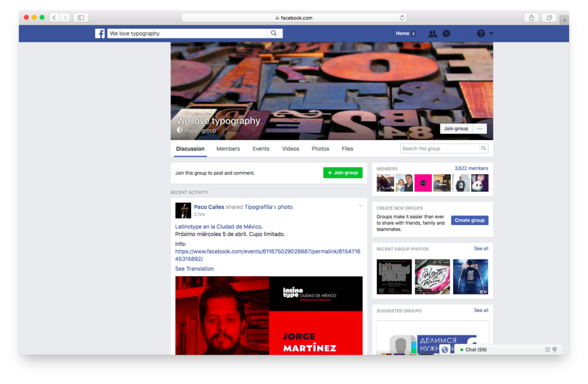The image size is (588, 384).
Task: Switch to the Members tab
Action: pos(228,149)
